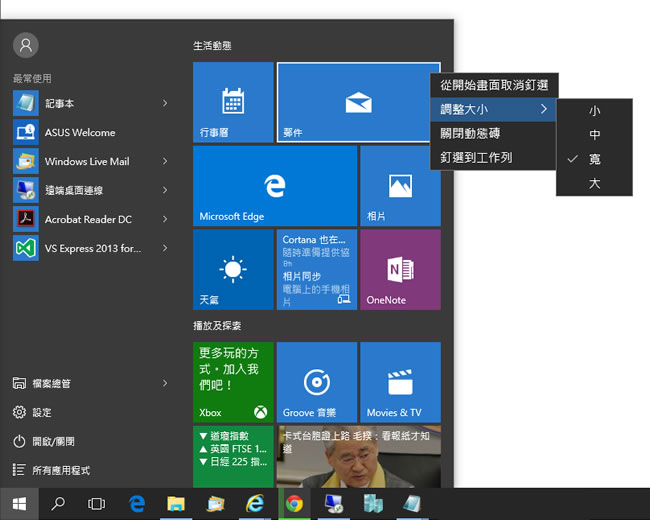Open the Xbox tile

click(232, 381)
